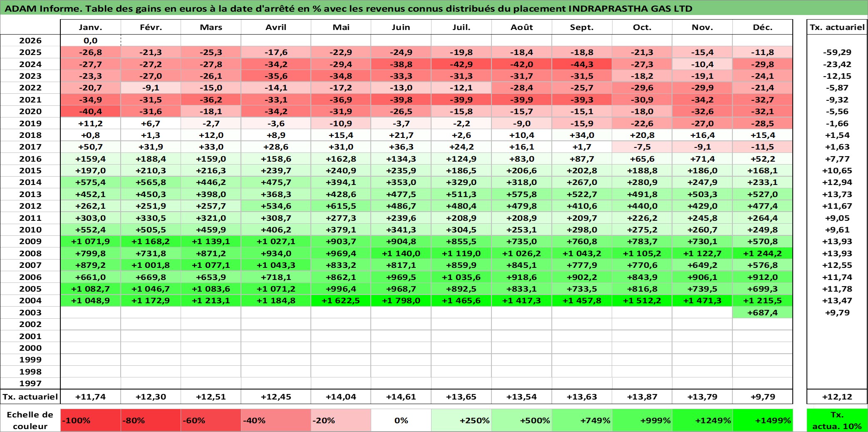The width and height of the screenshot is (868, 432).
Task: Select the 2009 row label
Action: [x=30, y=241]
